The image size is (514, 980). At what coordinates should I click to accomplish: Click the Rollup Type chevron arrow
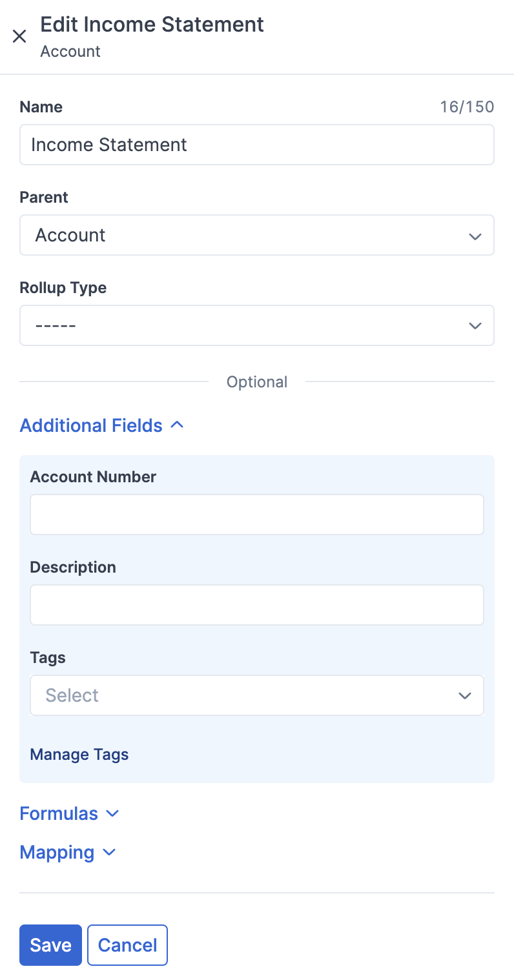coord(475,326)
